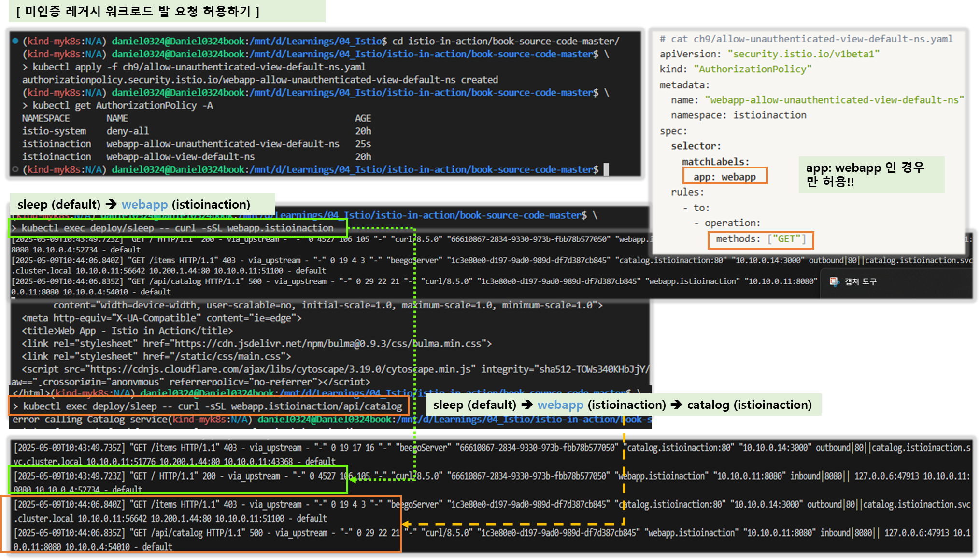980x560 pixels.
Task: Click the green dotted arrowhead by the 200 log
Action: (353, 479)
